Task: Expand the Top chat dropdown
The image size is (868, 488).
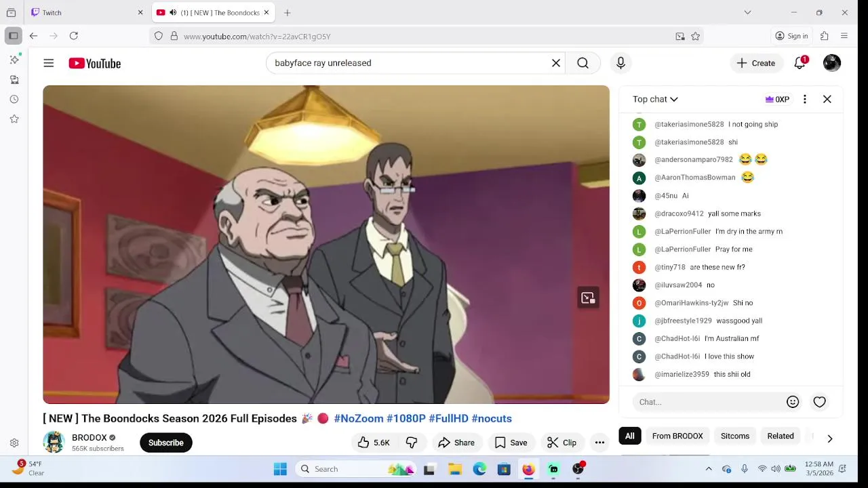Action: pyautogui.click(x=655, y=99)
